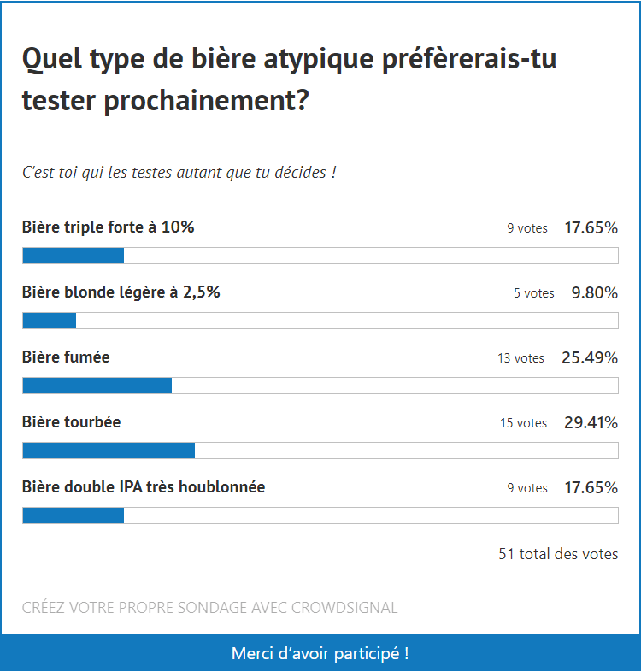The width and height of the screenshot is (641, 672).
Task: Click the Crowdsignal create-your-own-poll link
Action: coord(209,608)
